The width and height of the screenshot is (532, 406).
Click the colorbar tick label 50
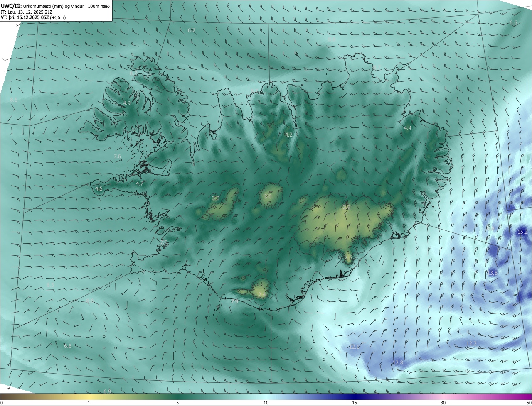click(x=529, y=403)
